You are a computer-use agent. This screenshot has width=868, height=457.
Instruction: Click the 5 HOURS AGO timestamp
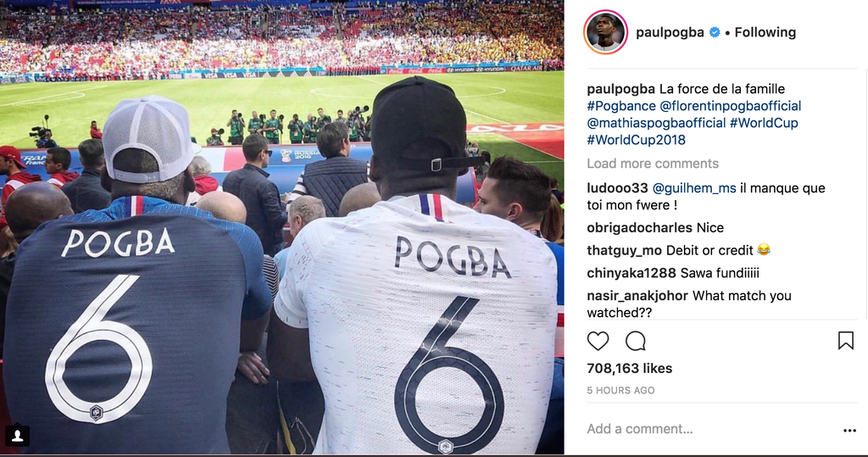[620, 391]
